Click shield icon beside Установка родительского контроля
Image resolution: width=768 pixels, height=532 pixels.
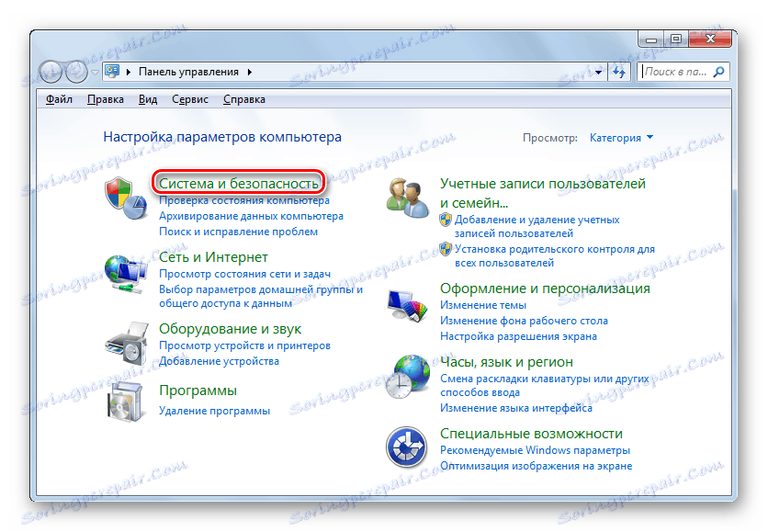pos(446,249)
